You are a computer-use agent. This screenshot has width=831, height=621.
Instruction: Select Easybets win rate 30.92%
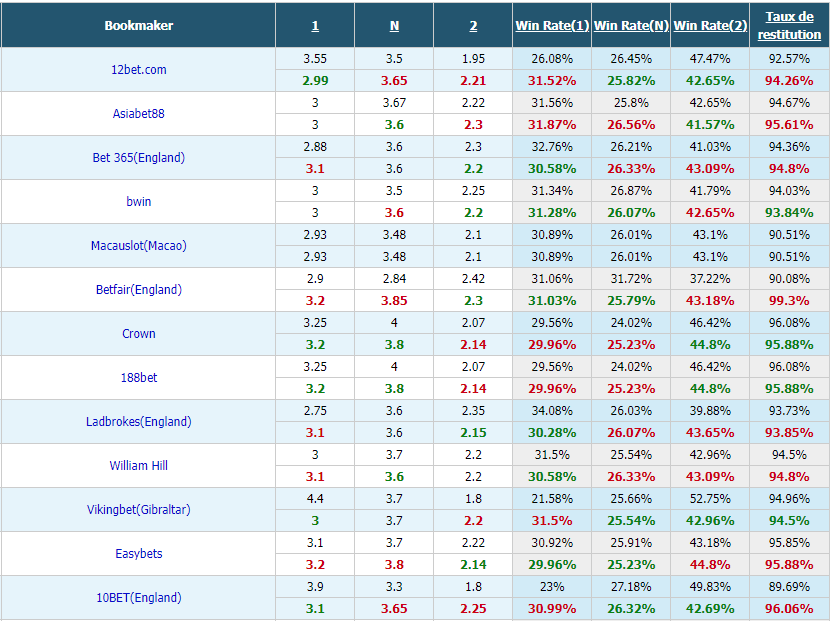(552, 543)
